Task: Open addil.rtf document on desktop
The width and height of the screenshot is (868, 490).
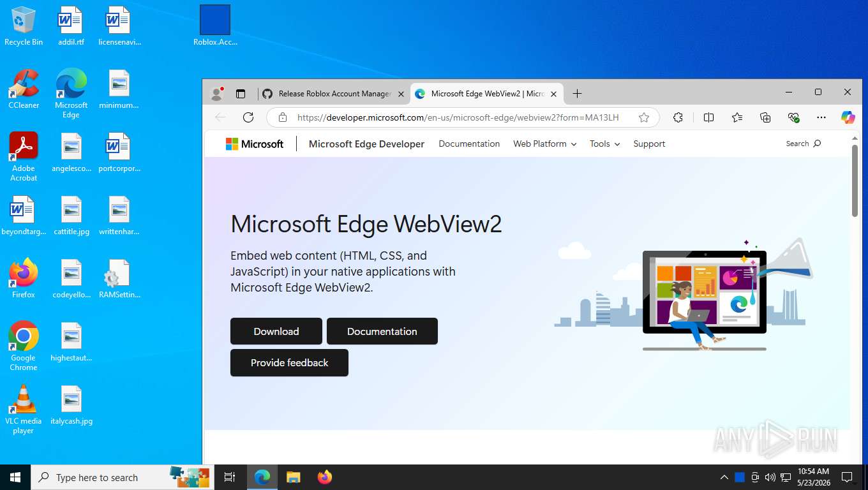Action: (x=71, y=26)
